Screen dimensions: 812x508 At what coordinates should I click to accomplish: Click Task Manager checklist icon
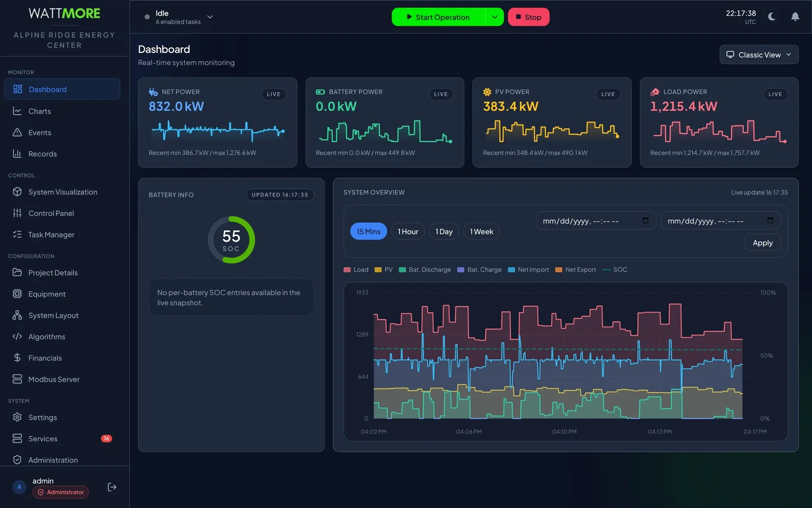17,234
